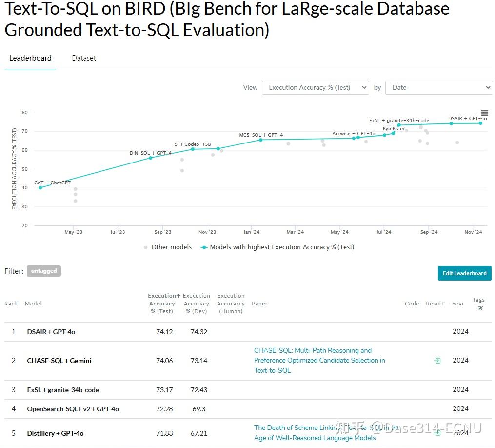This screenshot has width=495, height=448.
Task: Toggle the Other models legend series
Action: pos(168,247)
